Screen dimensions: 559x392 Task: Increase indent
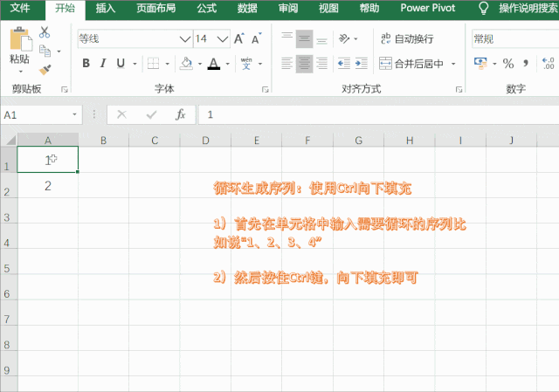click(x=362, y=64)
